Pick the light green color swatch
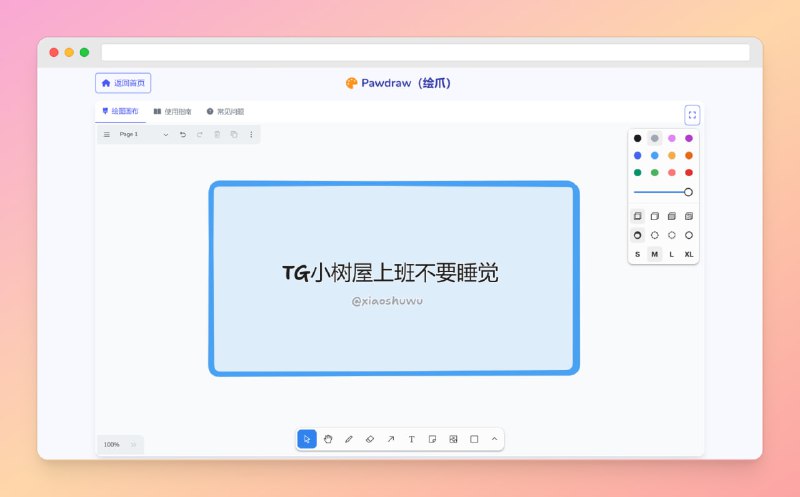The height and width of the screenshot is (497, 800). coord(655,172)
